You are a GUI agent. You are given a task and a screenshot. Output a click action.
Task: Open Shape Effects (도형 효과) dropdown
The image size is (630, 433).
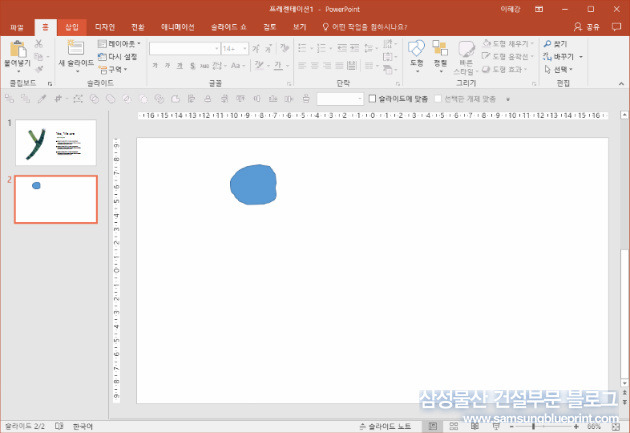pyautogui.click(x=505, y=69)
